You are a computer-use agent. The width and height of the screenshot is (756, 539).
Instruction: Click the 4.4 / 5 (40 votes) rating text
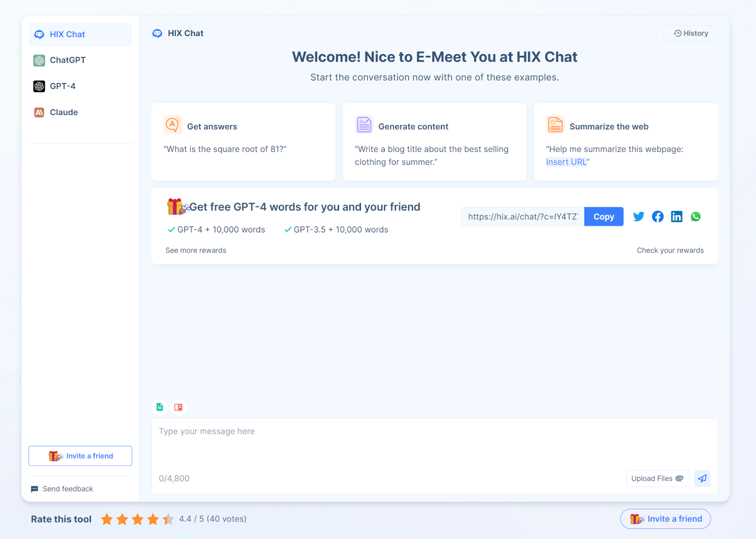coord(213,519)
